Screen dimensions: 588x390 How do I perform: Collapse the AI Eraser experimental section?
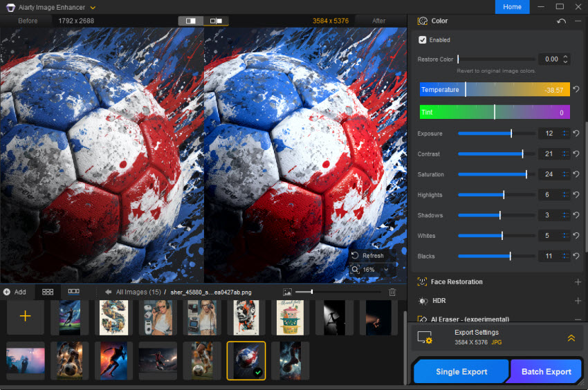pos(578,319)
